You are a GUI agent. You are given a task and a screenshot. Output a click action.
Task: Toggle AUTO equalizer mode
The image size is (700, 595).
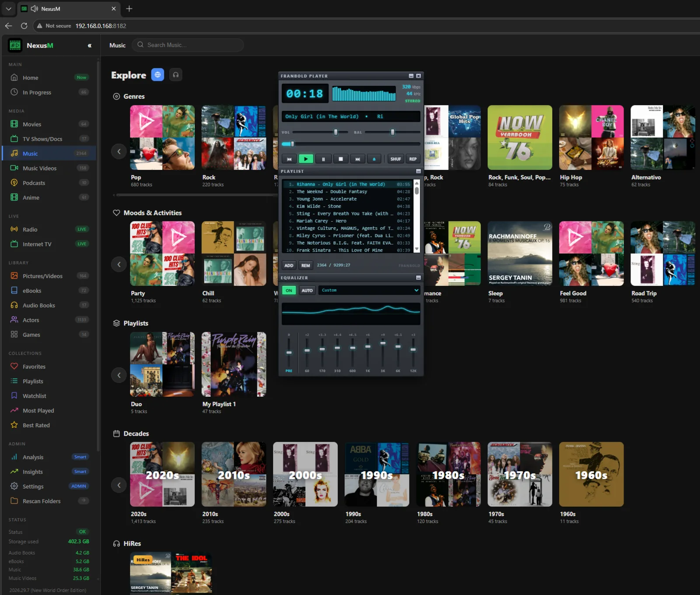(307, 290)
